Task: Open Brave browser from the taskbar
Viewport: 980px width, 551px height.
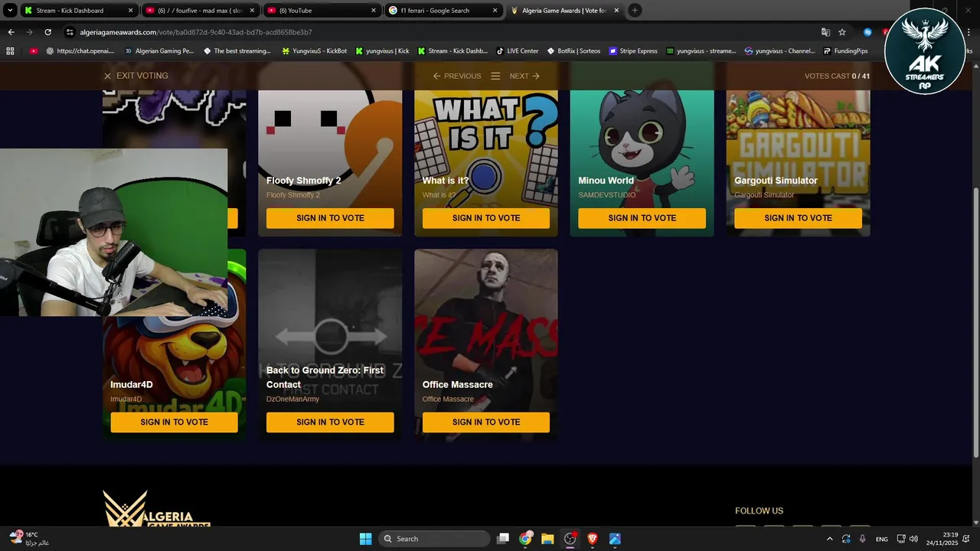Action: 593,539
